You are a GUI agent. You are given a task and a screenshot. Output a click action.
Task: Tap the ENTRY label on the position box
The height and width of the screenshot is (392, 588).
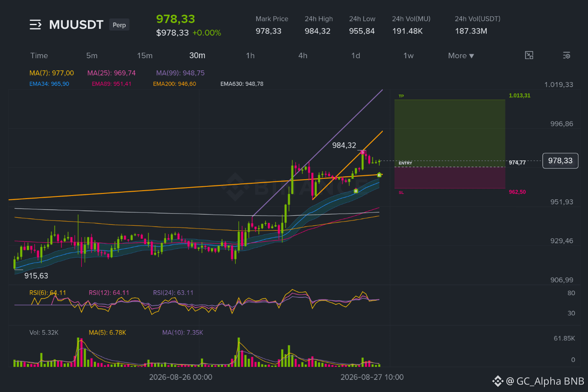[x=405, y=163]
